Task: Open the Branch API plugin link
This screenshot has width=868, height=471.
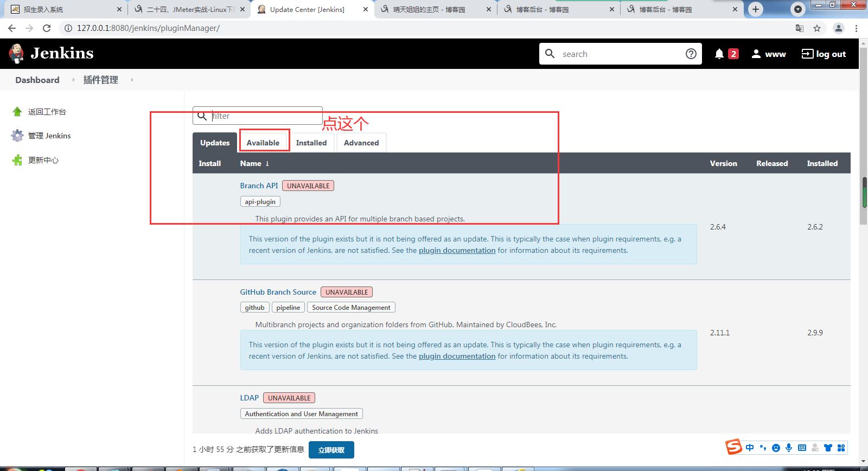Action: pyautogui.click(x=259, y=186)
